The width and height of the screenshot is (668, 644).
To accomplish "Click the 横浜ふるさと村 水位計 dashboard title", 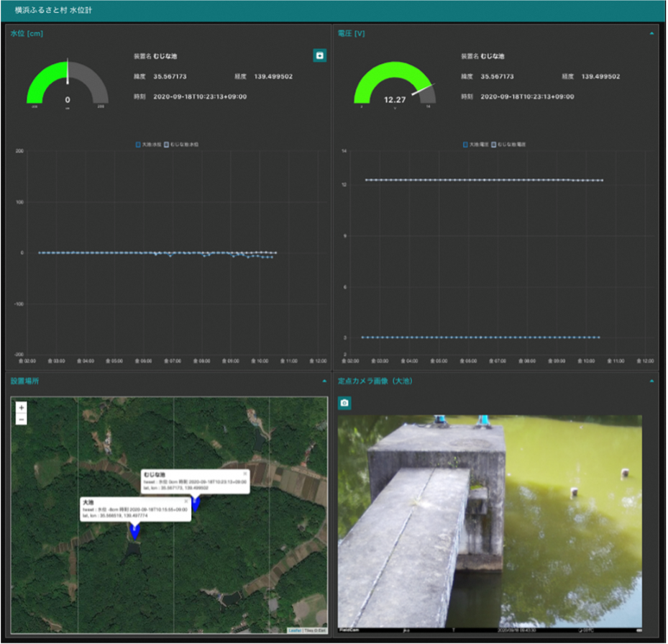I will tap(53, 10).
